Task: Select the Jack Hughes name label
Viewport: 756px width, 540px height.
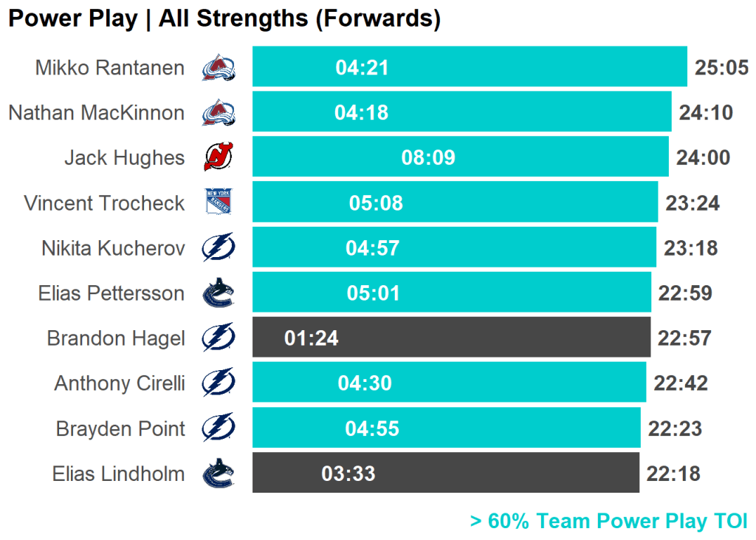Action: pos(125,157)
